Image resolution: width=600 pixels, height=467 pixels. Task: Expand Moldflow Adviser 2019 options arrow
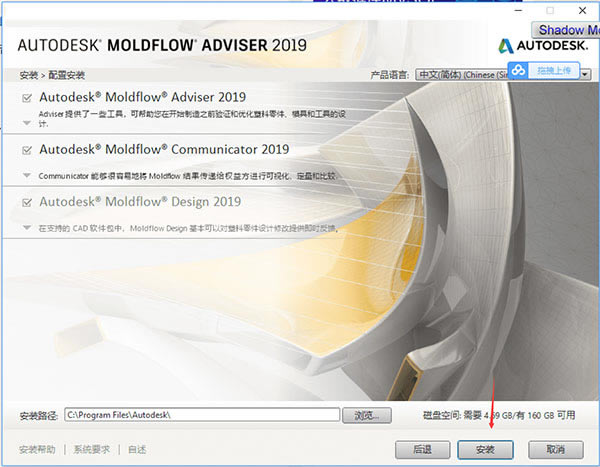tap(27, 123)
